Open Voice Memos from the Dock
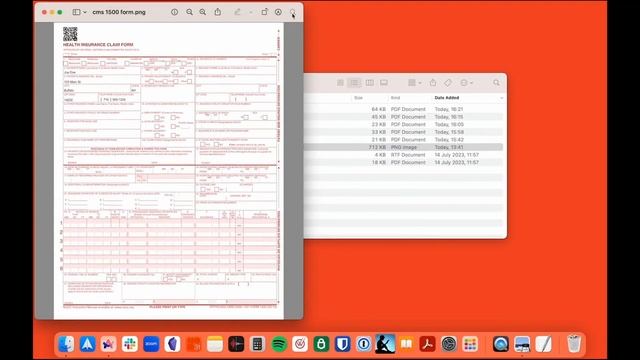This screenshot has width=640, height=360. pos(236,344)
